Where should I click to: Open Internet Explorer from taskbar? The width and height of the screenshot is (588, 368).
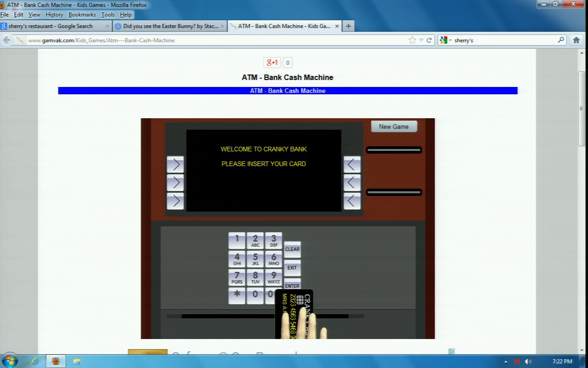click(35, 361)
